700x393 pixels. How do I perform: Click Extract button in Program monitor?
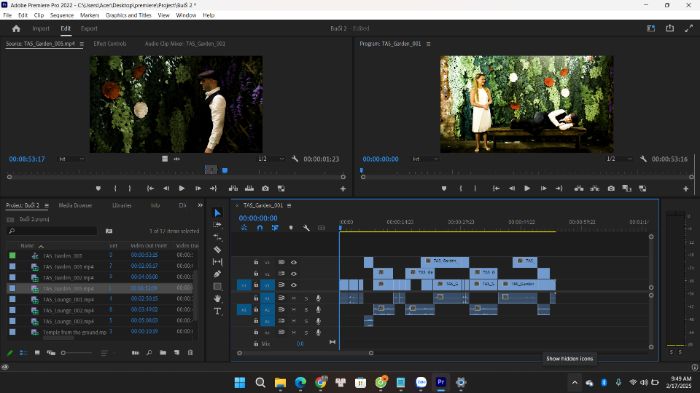595,188
